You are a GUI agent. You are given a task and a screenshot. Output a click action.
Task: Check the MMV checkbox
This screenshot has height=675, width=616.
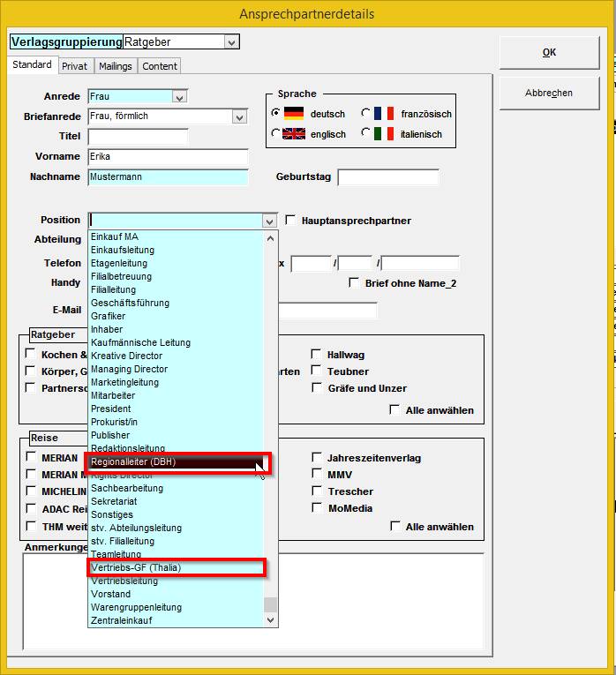tap(317, 474)
